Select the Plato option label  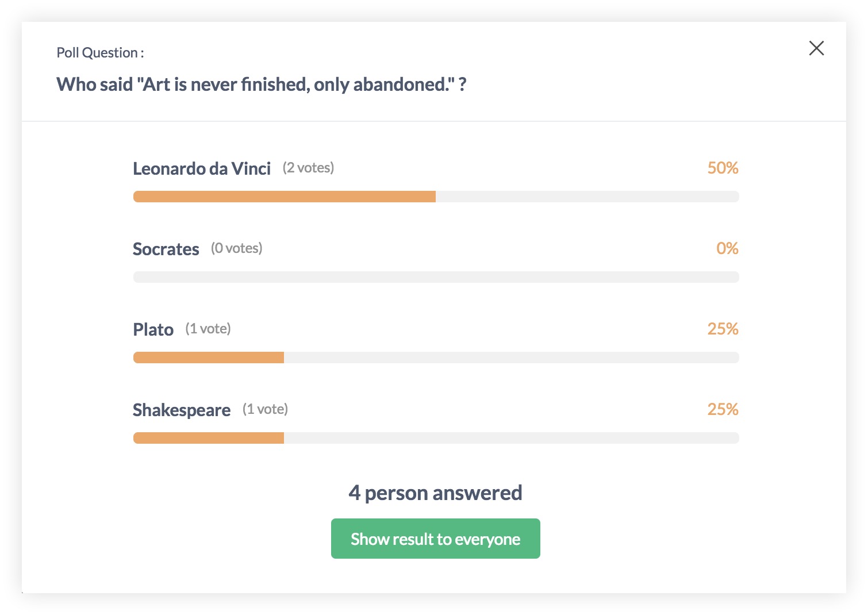[x=153, y=329]
